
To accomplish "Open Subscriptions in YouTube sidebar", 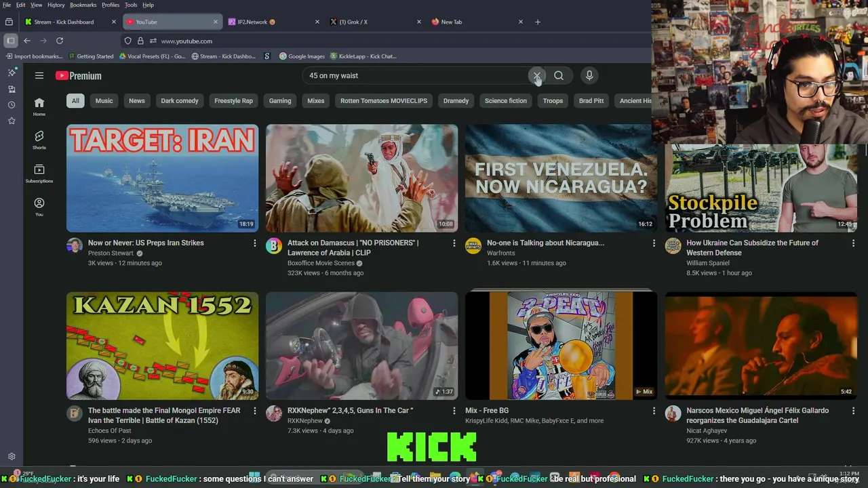I will click(x=39, y=174).
